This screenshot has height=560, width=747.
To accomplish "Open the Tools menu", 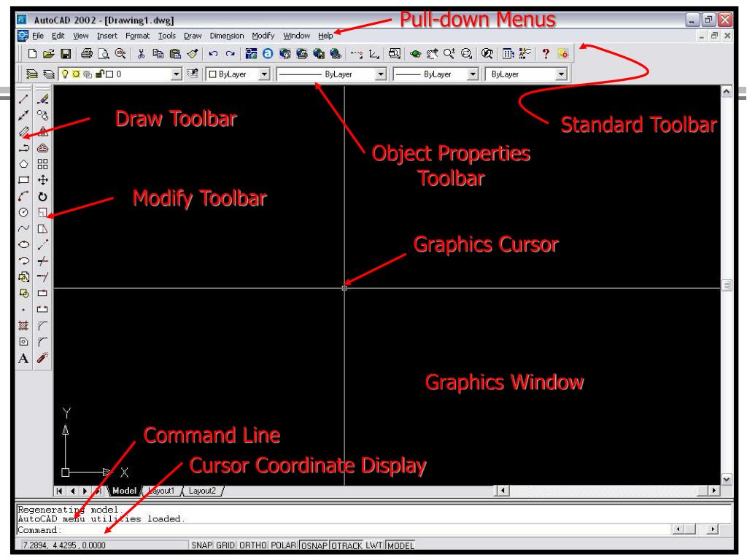I will pos(167,36).
